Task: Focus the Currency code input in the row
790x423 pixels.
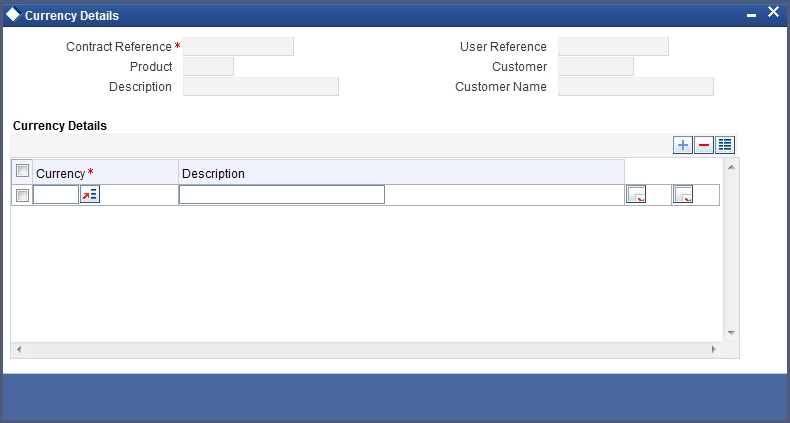Action: point(56,194)
